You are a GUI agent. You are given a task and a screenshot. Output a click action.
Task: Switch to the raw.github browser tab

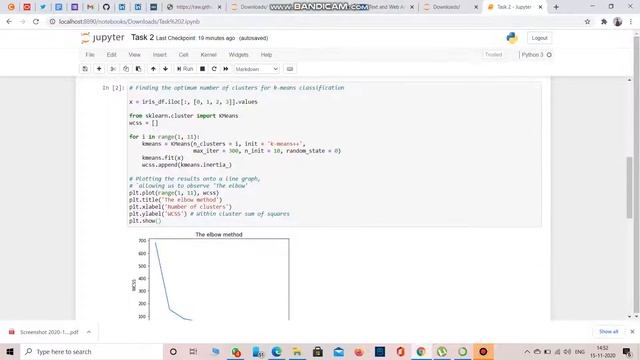click(194, 7)
